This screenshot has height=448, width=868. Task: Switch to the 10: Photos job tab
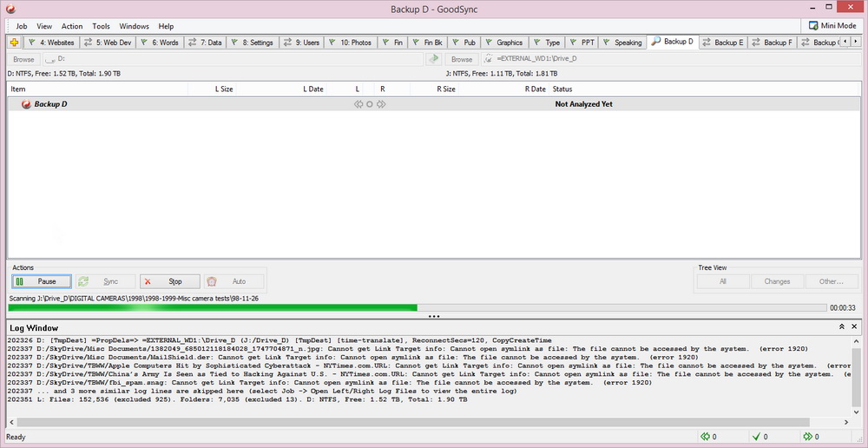tap(351, 43)
